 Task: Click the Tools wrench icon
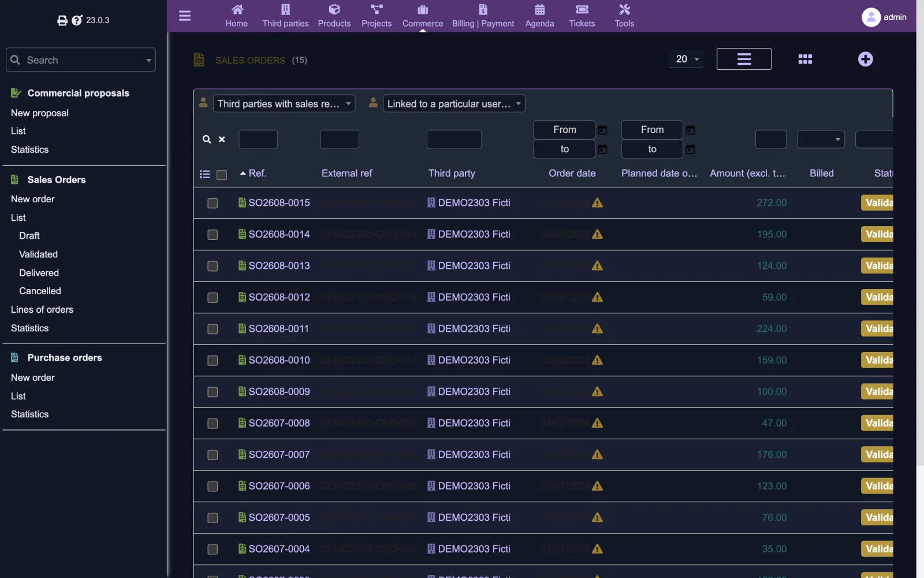pos(624,9)
